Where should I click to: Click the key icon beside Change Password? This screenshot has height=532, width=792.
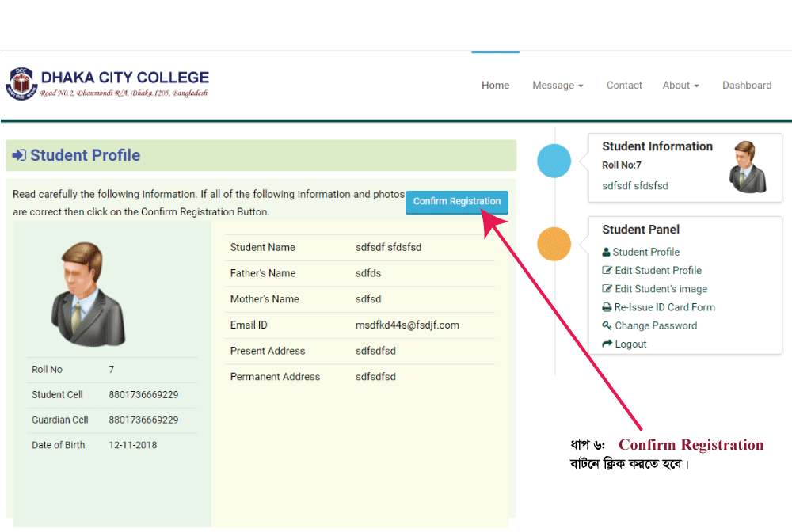coord(607,326)
